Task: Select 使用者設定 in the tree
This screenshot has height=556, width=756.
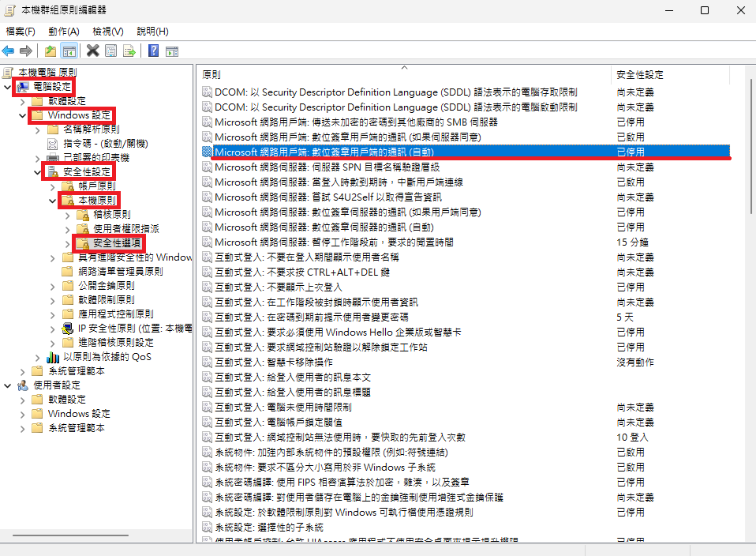Action: pos(57,385)
